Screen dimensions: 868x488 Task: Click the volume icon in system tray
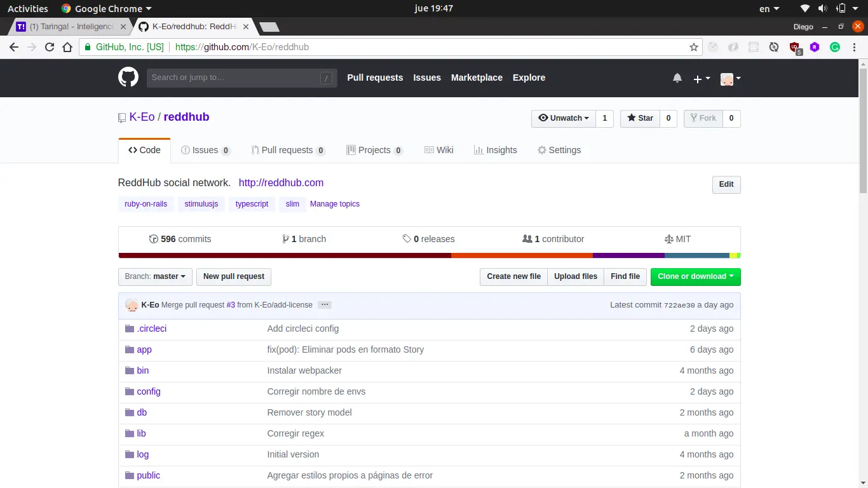[x=823, y=8]
